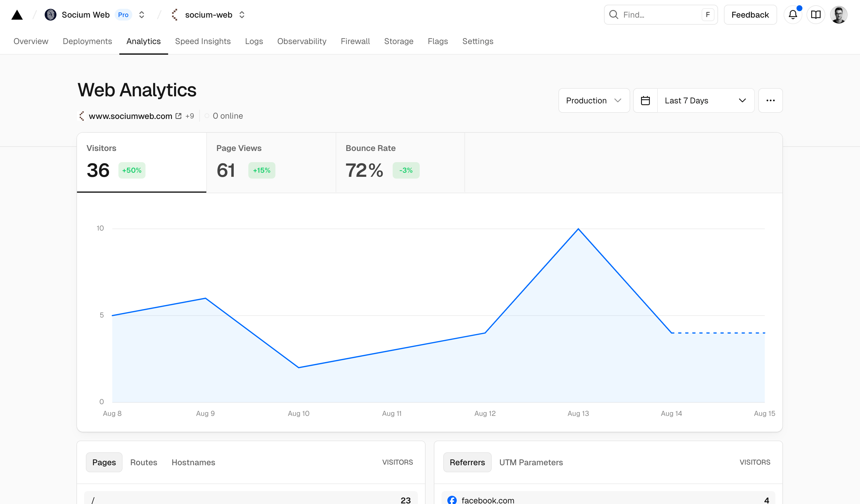
Task: Click the Feedback button
Action: pos(750,14)
